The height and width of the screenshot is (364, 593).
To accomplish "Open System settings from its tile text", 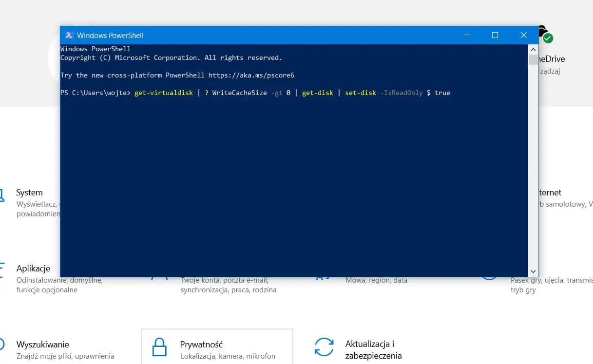I will click(29, 192).
